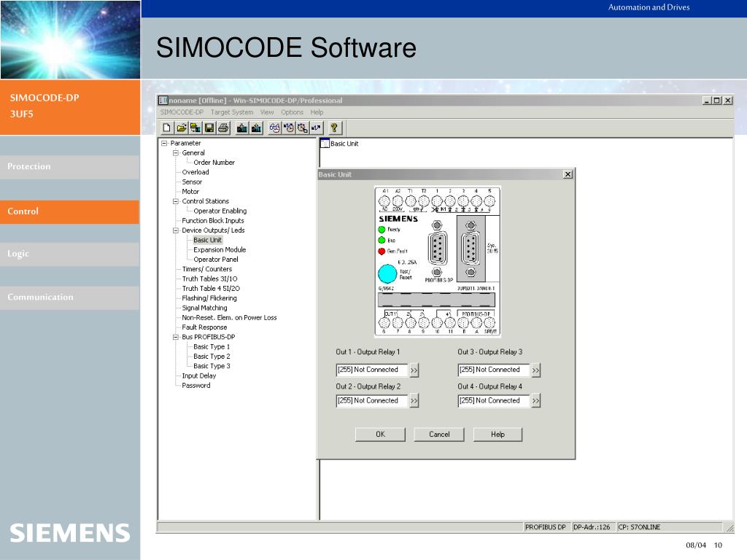This screenshot has height=560, width=747.
Task: Click the PROFIBUS-DP connector on device image
Action: pyautogui.click(x=438, y=249)
